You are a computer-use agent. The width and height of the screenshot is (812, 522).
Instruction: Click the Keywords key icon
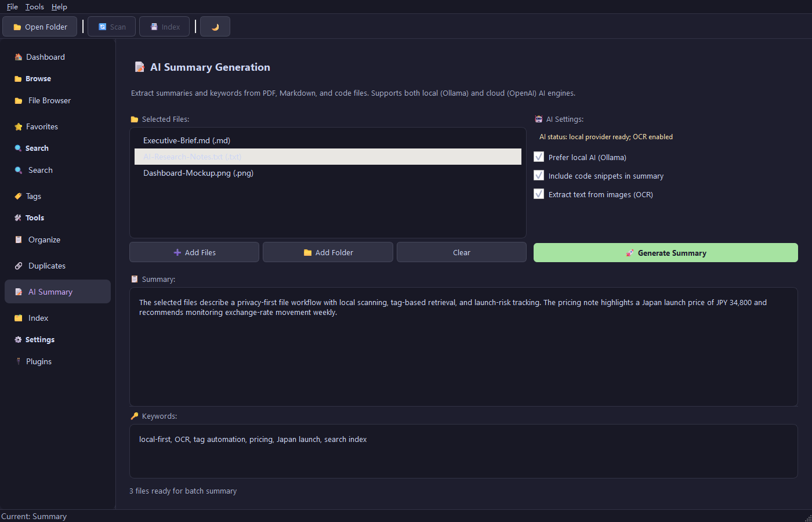[135, 416]
